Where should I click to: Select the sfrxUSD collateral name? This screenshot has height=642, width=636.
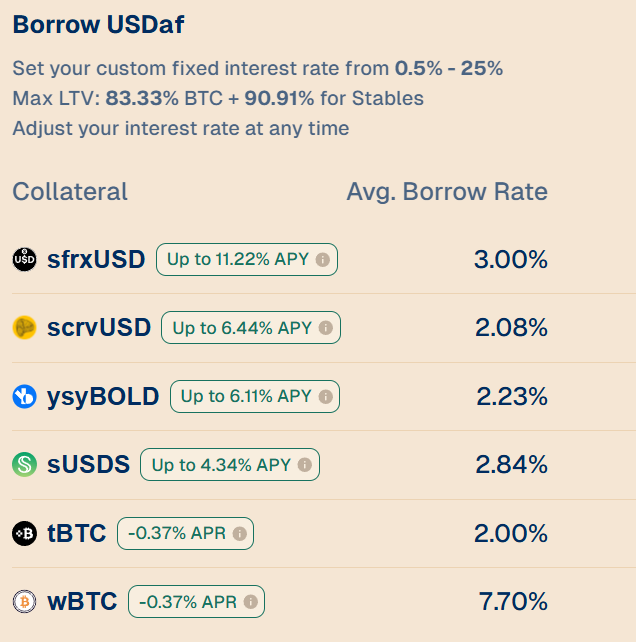[x=96, y=260]
